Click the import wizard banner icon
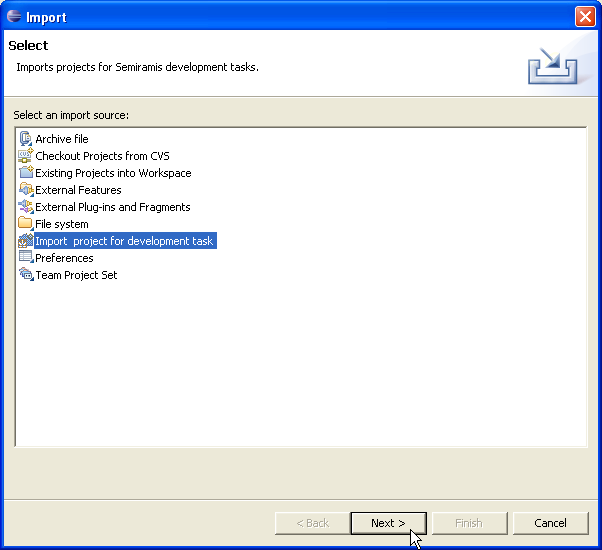The image size is (602, 550). [x=553, y=65]
